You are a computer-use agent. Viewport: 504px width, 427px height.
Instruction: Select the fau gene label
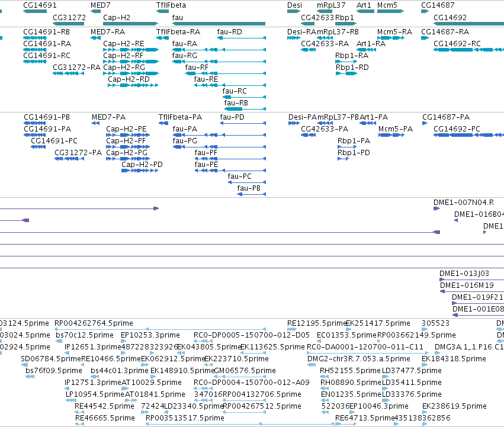[178, 17]
